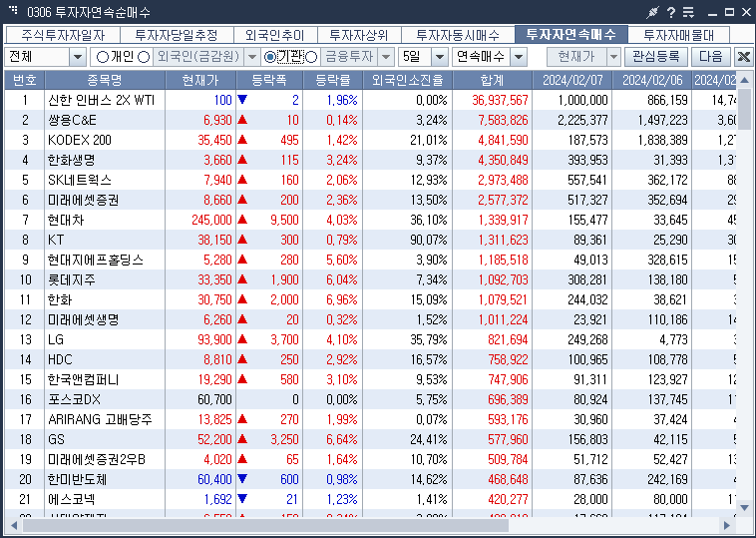Switch to 주식투자자일자 tab
The height and width of the screenshot is (538, 756).
pos(63,35)
